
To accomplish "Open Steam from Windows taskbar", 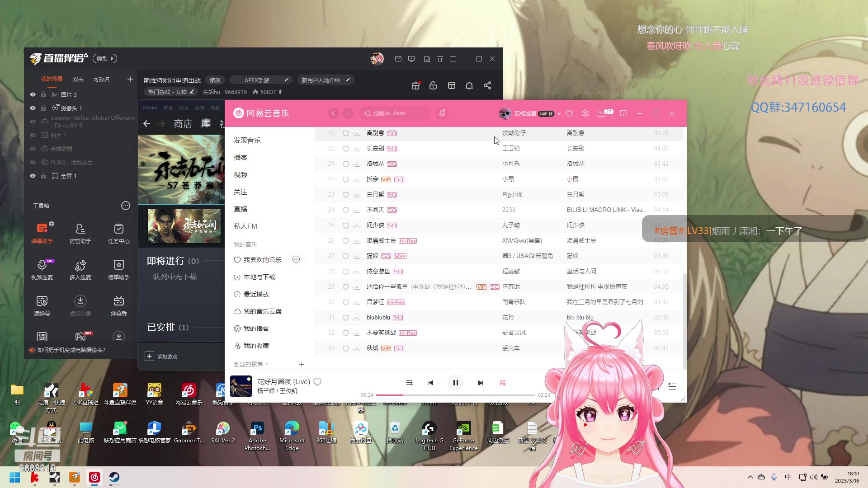I will [x=114, y=477].
